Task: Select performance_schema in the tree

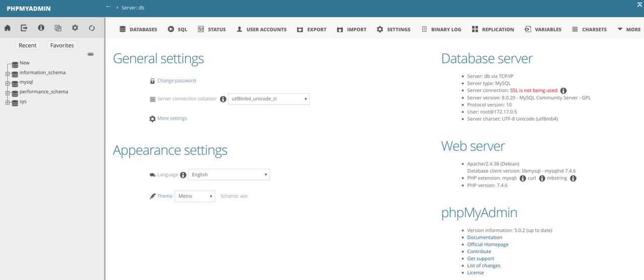Action: [x=44, y=91]
